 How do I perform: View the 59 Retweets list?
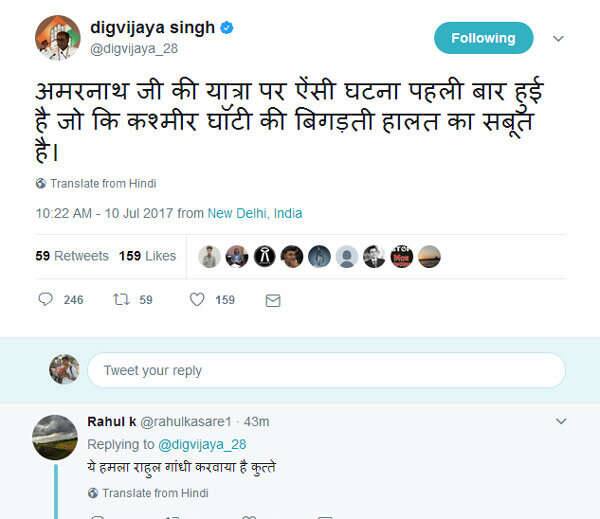tap(72, 256)
